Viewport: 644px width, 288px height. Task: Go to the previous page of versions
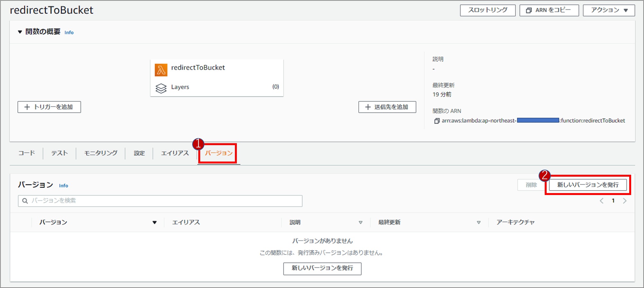pyautogui.click(x=602, y=201)
